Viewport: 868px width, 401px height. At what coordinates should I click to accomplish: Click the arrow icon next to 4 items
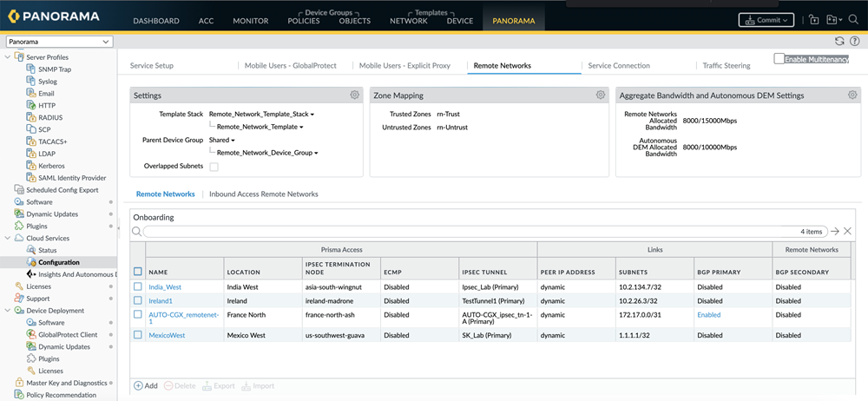[835, 232]
